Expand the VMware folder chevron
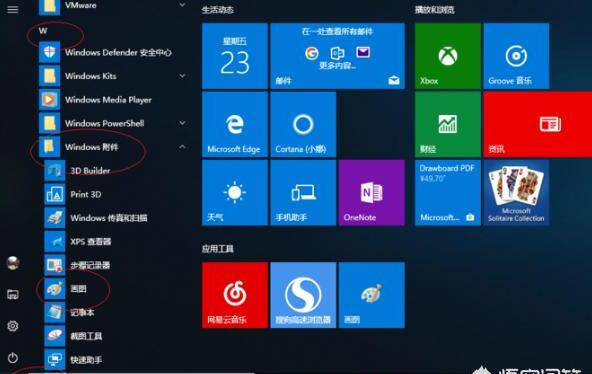Viewport: 592px width, 374px height. tap(182, 5)
